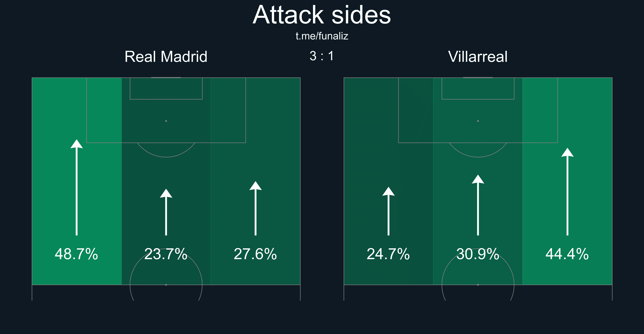Click the penalty spot on Villarreal's pitch
Screen dimensions: 644x334
click(x=478, y=121)
